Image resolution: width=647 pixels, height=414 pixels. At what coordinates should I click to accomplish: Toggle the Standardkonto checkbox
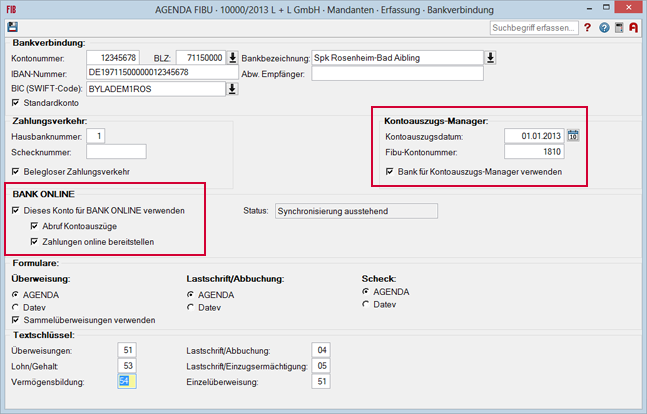pos(15,103)
